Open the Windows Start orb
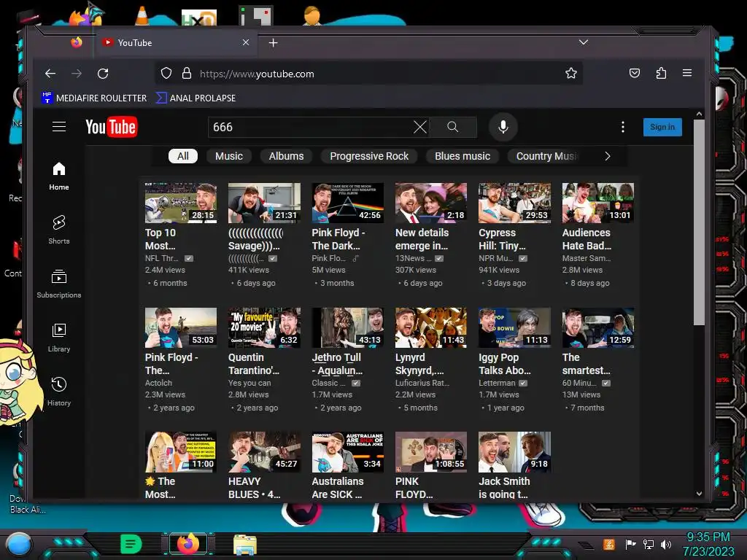747x560 pixels. 18,545
